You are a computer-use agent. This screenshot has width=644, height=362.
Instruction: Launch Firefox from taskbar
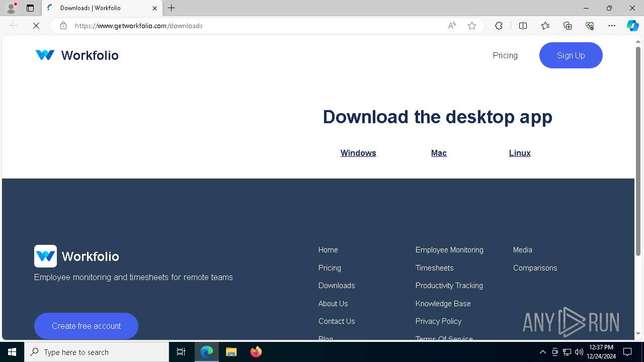click(256, 352)
